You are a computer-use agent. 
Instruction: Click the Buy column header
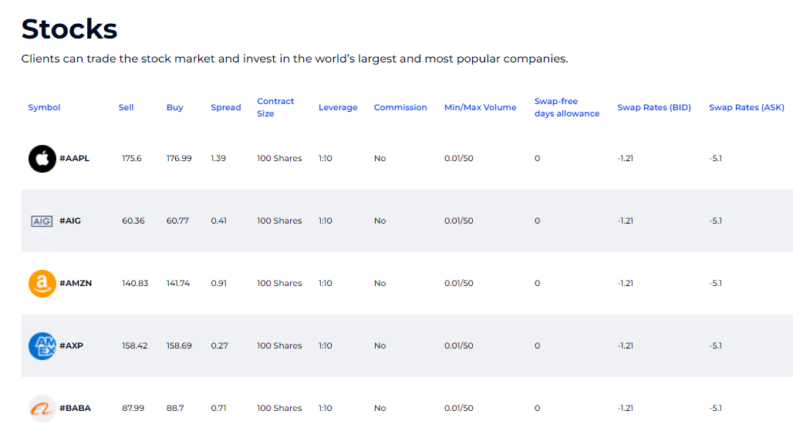[174, 107]
